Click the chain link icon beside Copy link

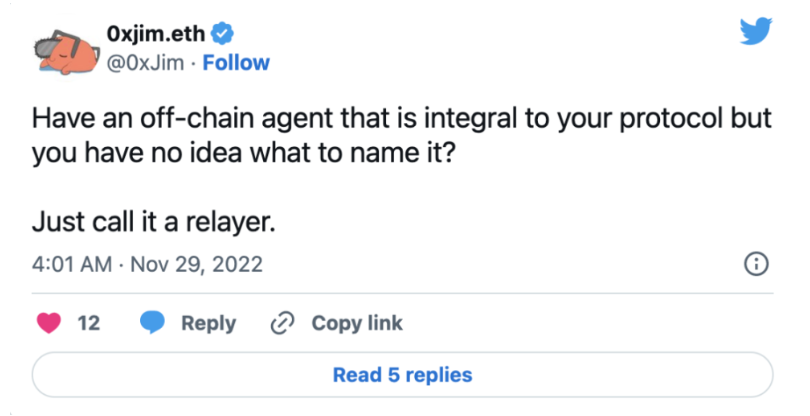click(283, 323)
